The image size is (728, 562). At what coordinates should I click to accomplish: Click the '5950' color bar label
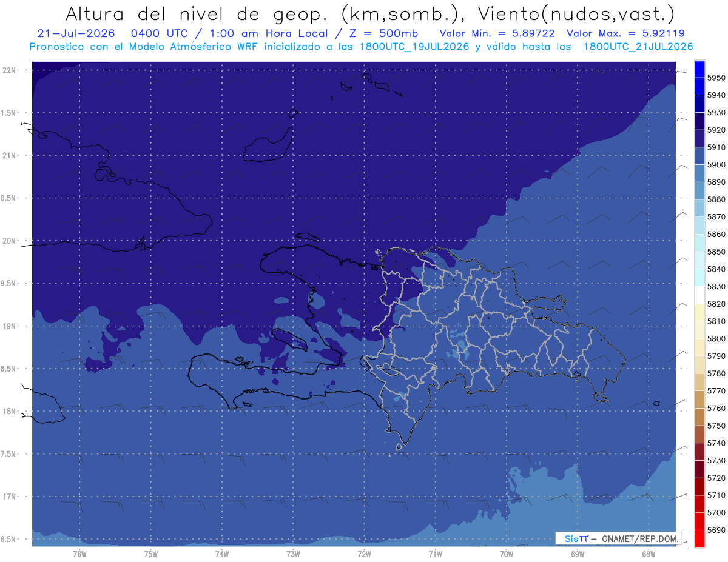[x=716, y=78]
